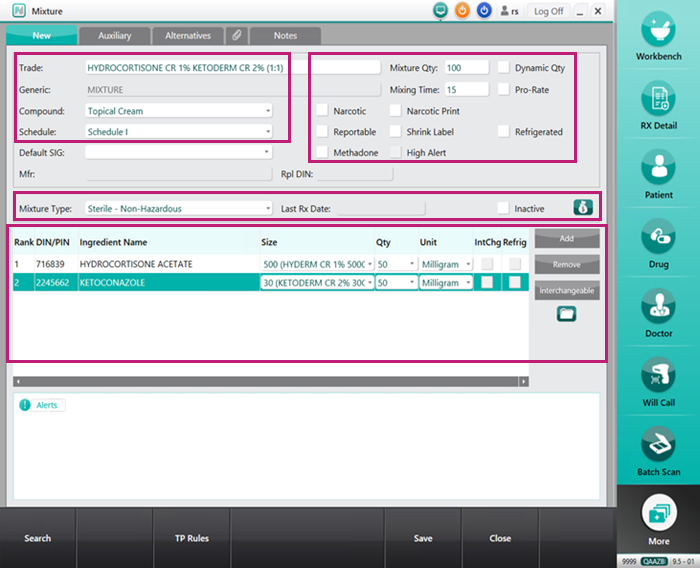Switch to the Auxiliary tab
This screenshot has width=700, height=568.
114,36
